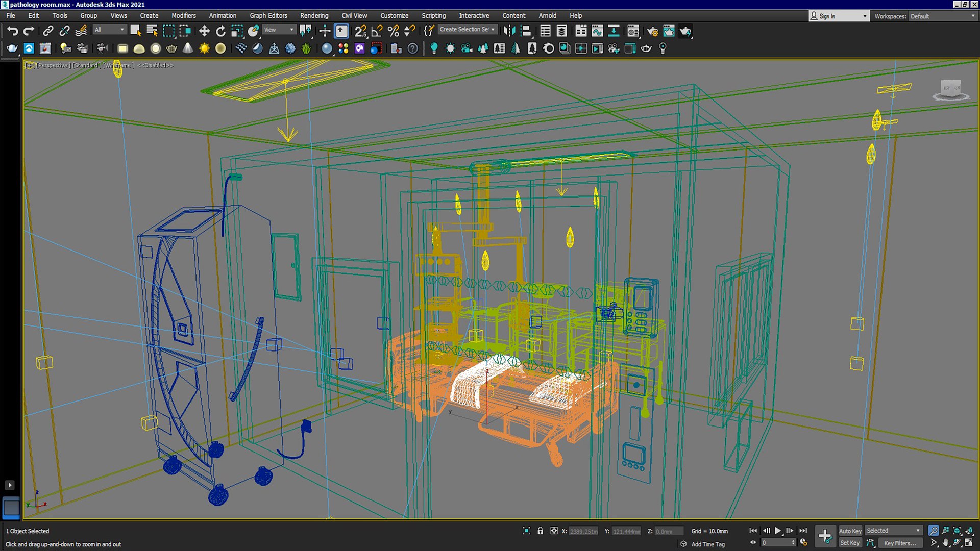980x551 pixels.
Task: Click the cyan light bulb icon
Action: point(434,48)
